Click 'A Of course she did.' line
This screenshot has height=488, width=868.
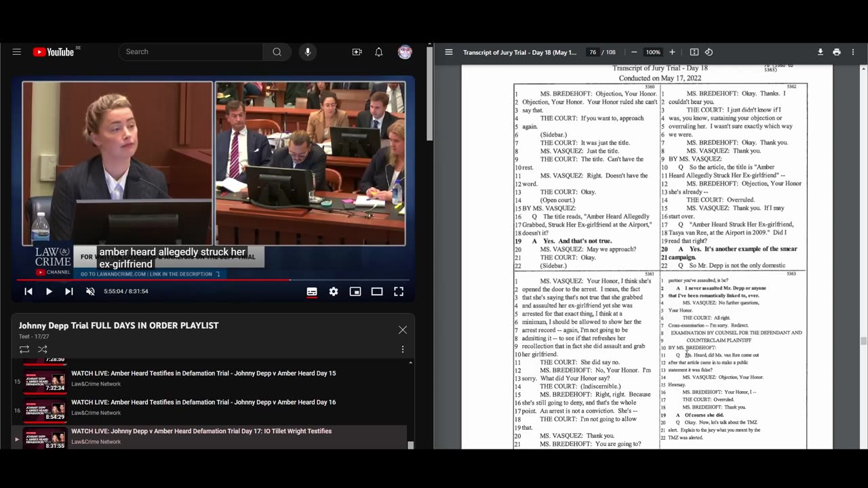coord(698,415)
